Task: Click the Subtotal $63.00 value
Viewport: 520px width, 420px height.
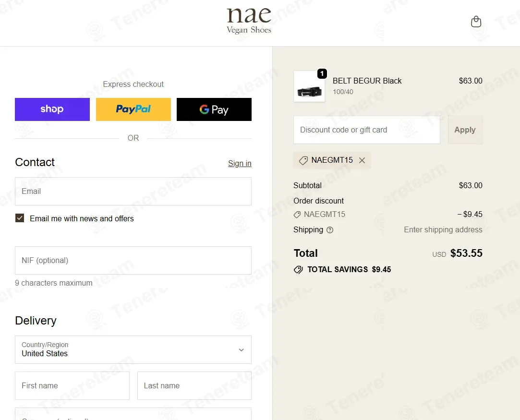Action: 471,186
